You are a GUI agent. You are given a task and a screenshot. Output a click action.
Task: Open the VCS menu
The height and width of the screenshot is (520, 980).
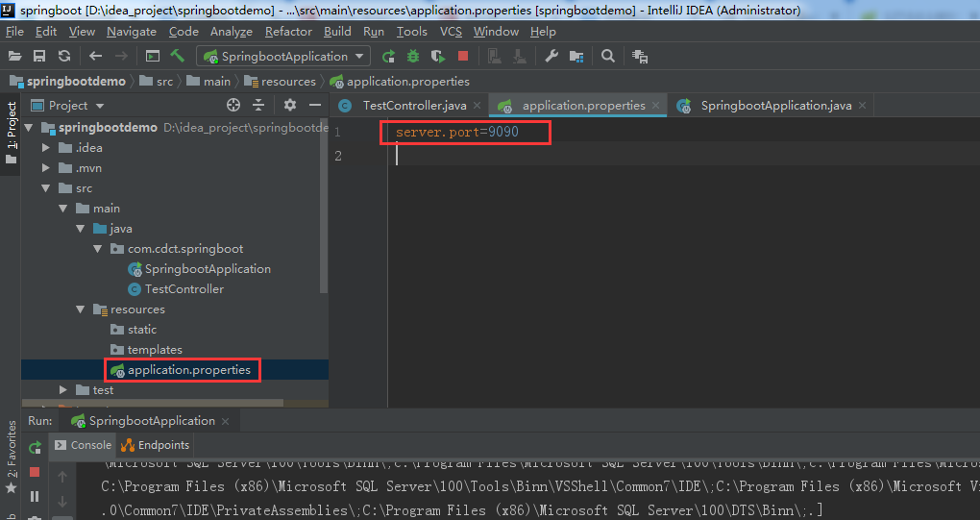pos(451,32)
